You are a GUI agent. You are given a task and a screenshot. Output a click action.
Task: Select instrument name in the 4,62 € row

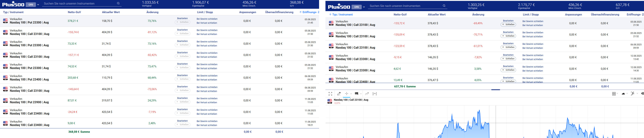pyautogui.click(x=355, y=70)
